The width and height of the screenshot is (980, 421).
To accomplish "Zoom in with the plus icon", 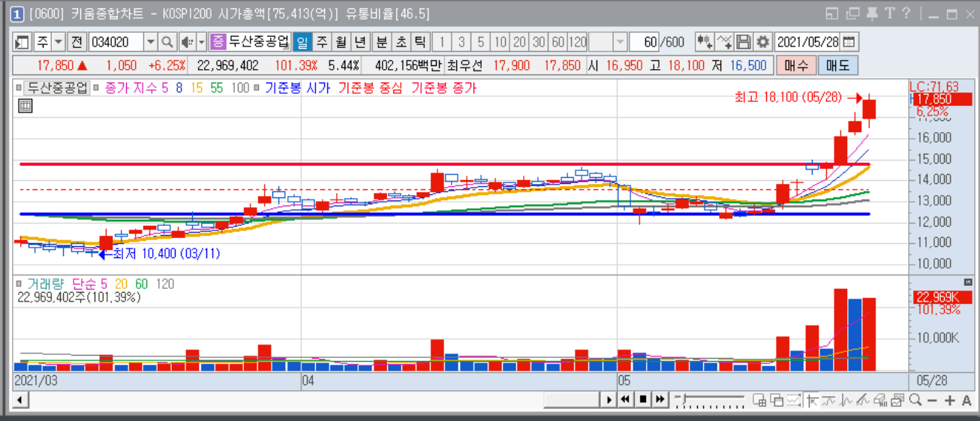I will click(x=949, y=401).
